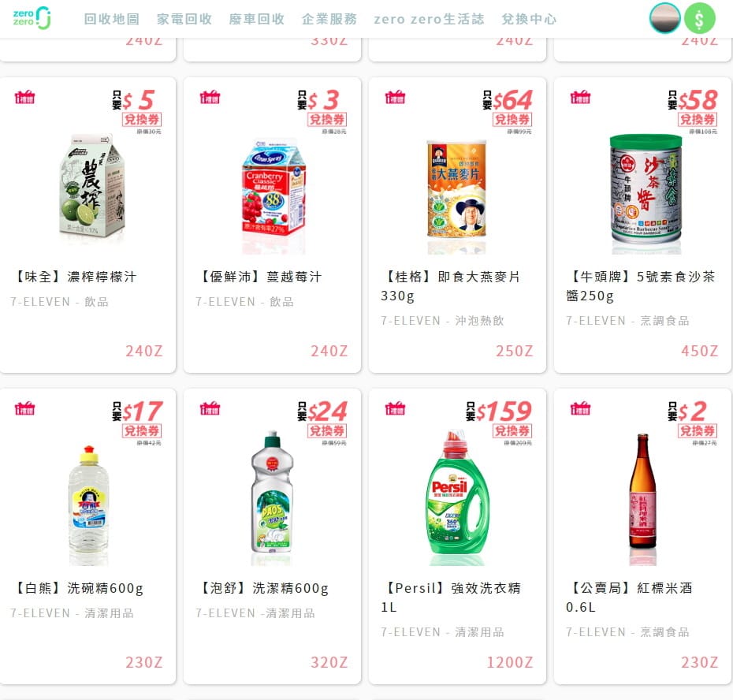Image resolution: width=733 pixels, height=700 pixels.
Task: Open the 回收地圖 menu item
Action: pyautogui.click(x=112, y=19)
